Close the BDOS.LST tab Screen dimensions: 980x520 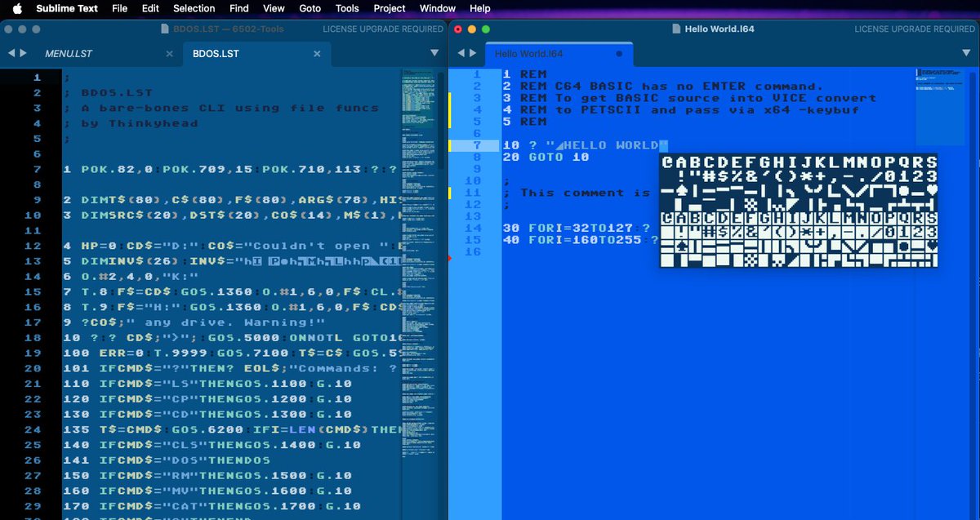(318, 54)
